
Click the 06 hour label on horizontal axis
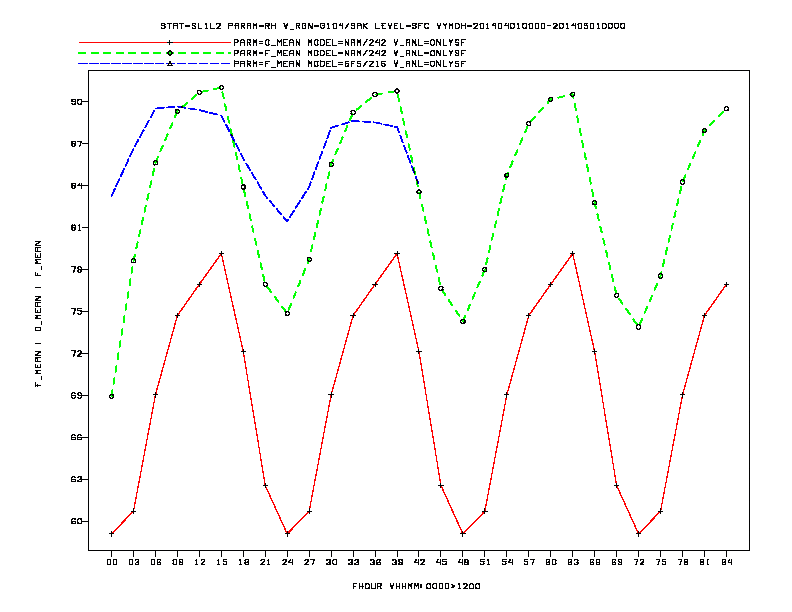tap(156, 562)
